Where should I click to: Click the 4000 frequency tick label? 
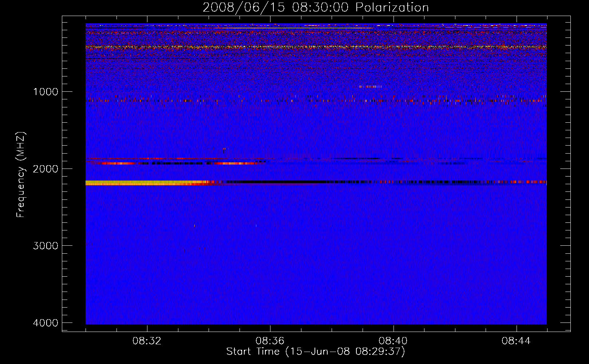coord(46,323)
